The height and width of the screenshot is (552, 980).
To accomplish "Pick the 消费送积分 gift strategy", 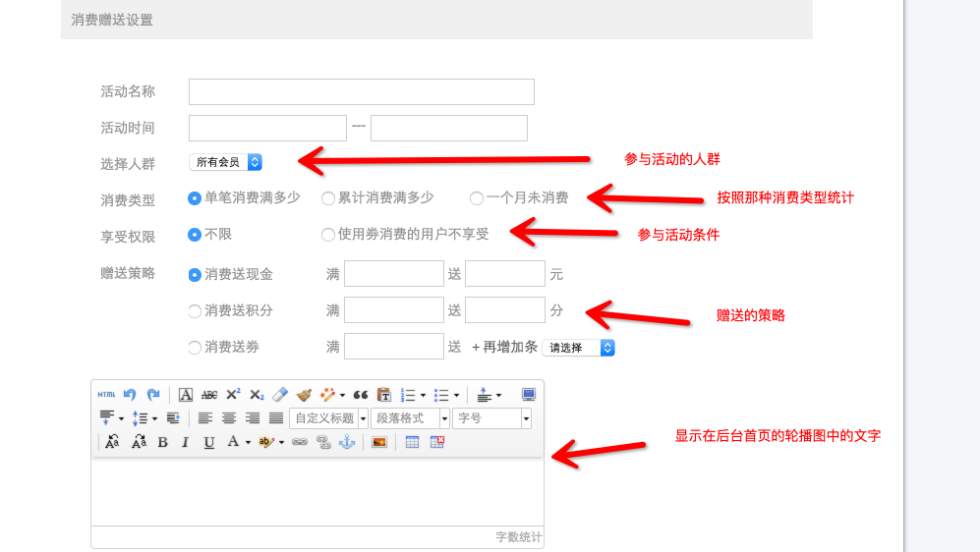I will click(195, 311).
